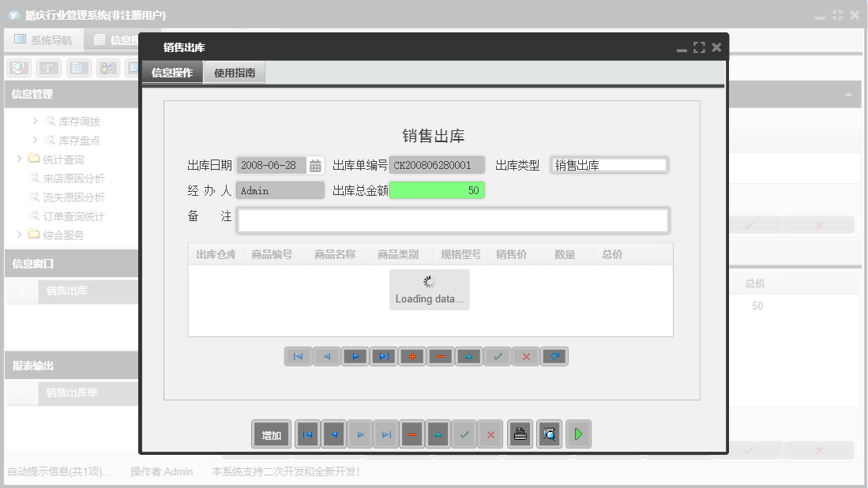Cancel detail edit with grid navigator X
Viewport: 868px width, 488px height.
(x=527, y=356)
